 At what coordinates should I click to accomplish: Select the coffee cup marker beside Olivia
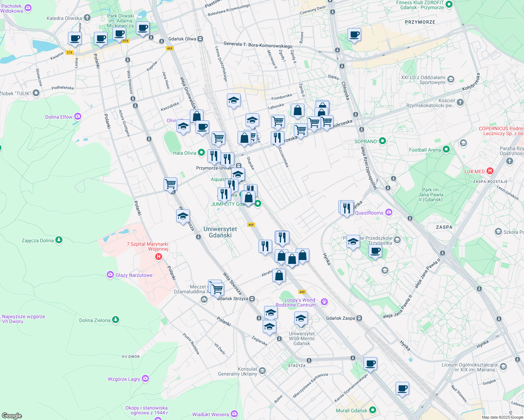click(x=202, y=127)
